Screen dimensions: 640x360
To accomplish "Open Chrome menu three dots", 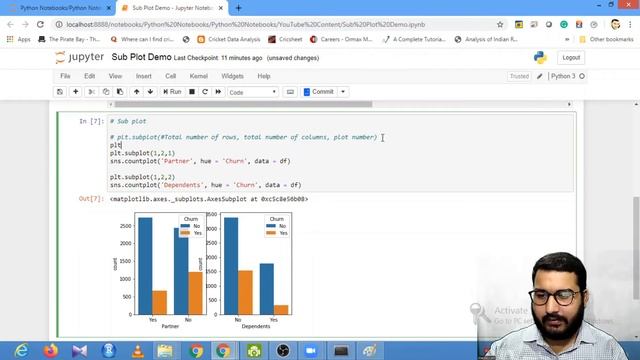I will [x=631, y=24].
